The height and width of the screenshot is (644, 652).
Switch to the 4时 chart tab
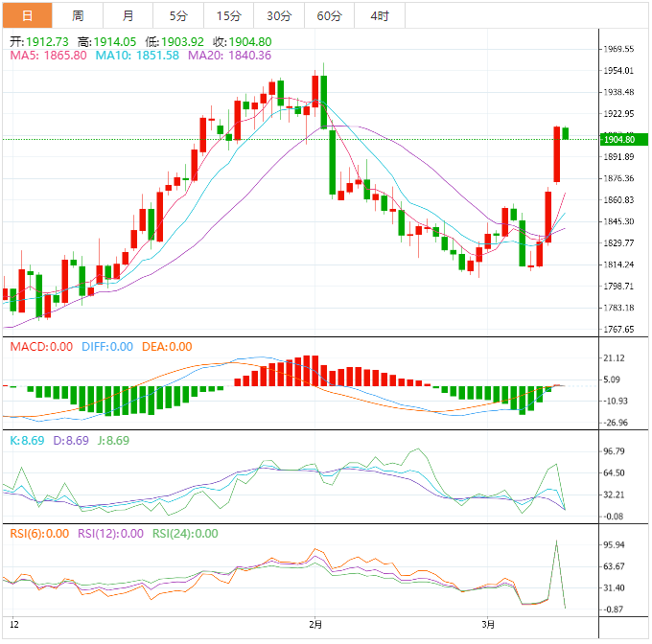[x=379, y=15]
